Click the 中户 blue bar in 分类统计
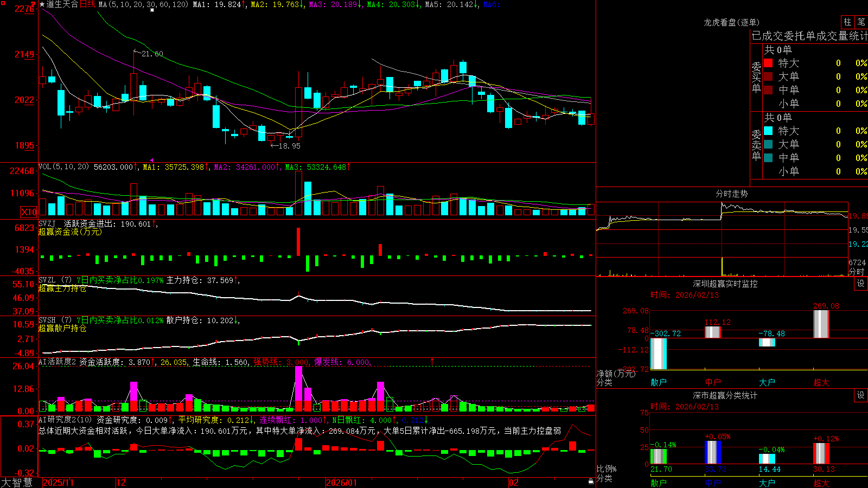 point(712,452)
